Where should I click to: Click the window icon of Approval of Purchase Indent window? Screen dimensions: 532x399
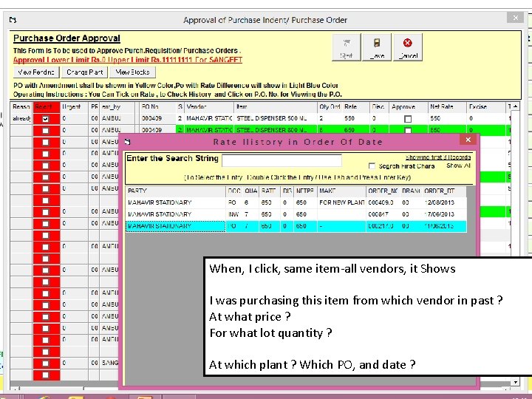coord(13,20)
